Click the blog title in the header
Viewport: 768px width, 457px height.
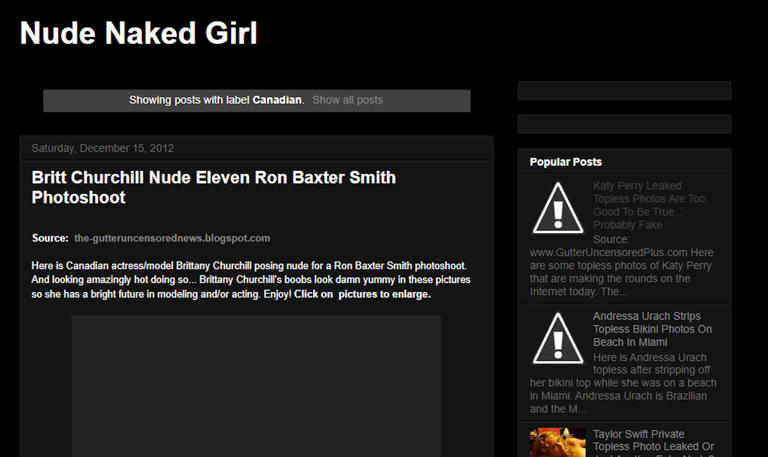coord(139,34)
